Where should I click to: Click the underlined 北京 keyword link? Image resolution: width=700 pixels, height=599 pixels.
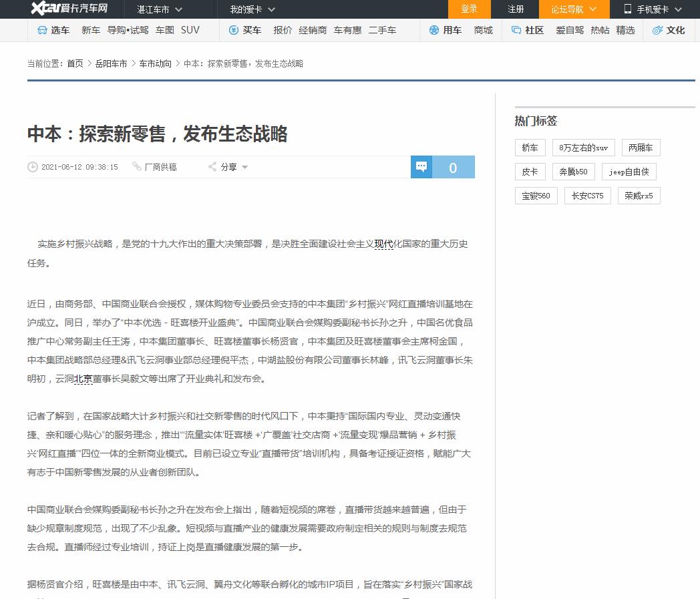coord(83,379)
